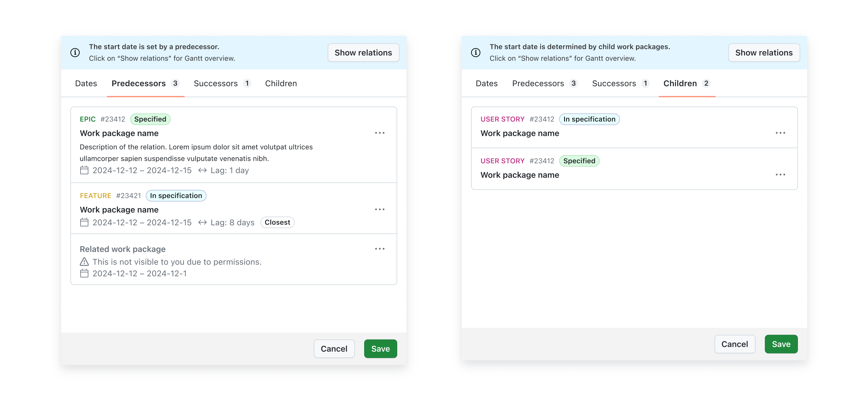
Task: Click the calendar icon on Related work package dates
Action: (84, 273)
